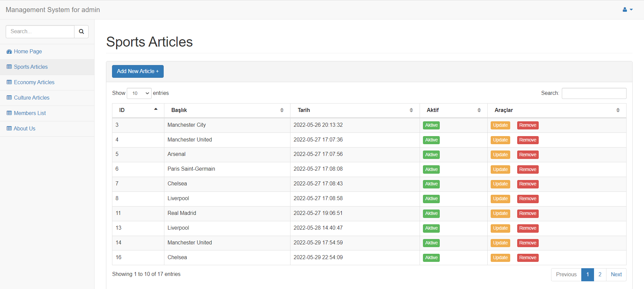This screenshot has width=644, height=289.
Task: Toggle Aktive badge in ID 4 row
Action: 431,140
